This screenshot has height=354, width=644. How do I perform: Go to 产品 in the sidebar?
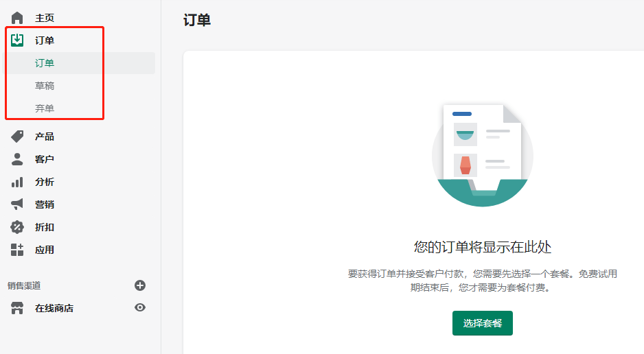(x=45, y=137)
